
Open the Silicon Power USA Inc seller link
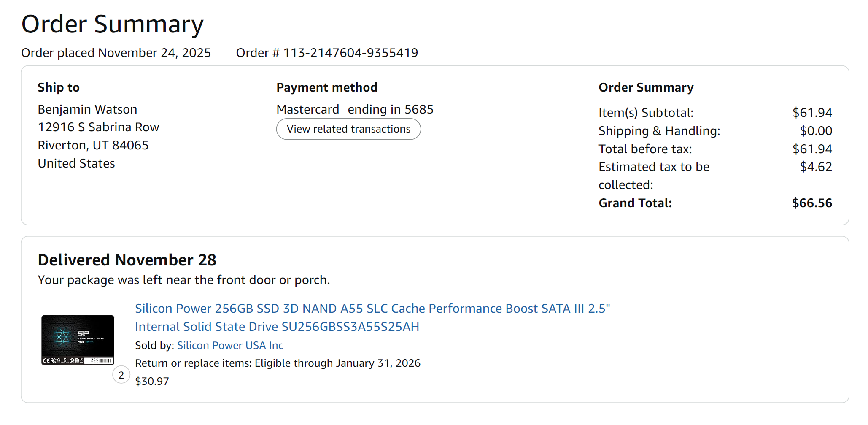click(x=230, y=345)
